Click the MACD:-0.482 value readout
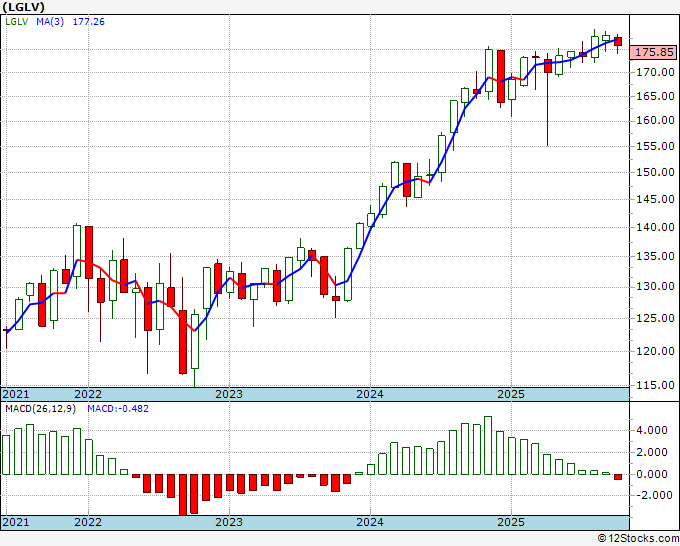This screenshot has height=546, width=680. click(118, 409)
